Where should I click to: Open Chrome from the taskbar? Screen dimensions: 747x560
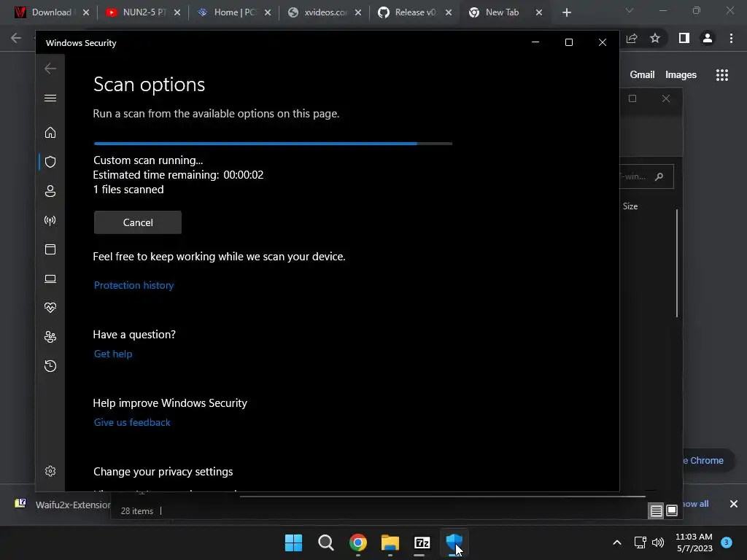[357, 542]
